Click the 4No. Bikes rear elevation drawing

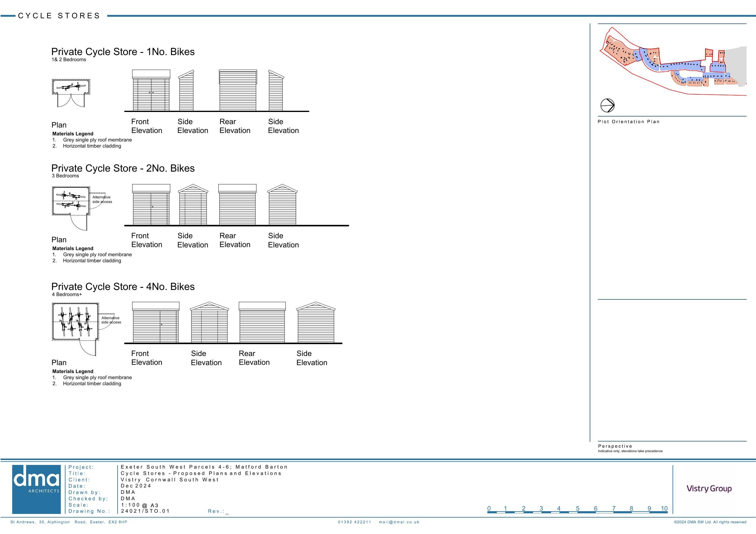[x=262, y=323]
